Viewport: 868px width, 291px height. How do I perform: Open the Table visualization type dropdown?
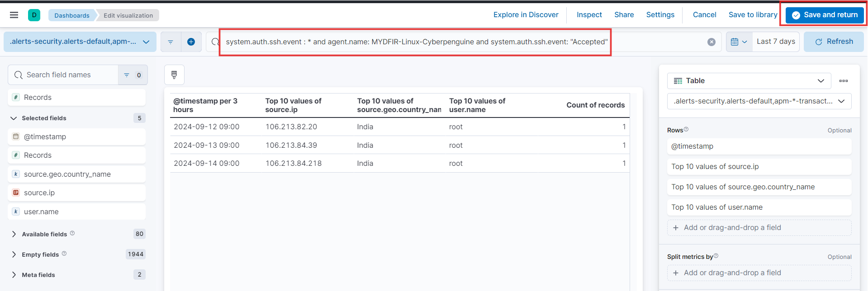(749, 81)
